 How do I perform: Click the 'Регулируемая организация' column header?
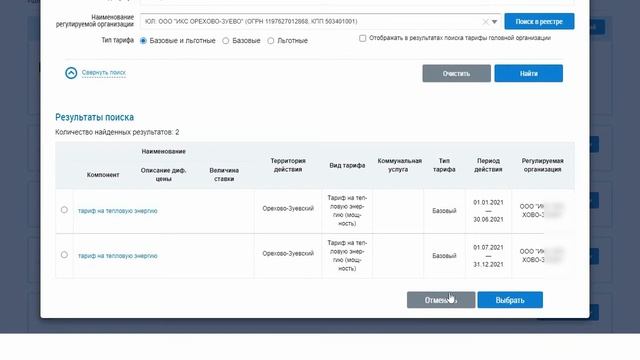542,165
